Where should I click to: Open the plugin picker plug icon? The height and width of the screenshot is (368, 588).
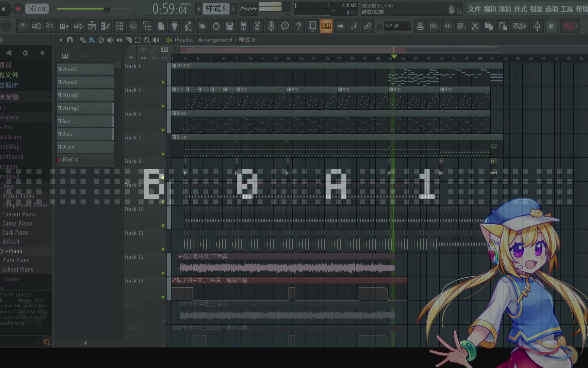click(175, 26)
